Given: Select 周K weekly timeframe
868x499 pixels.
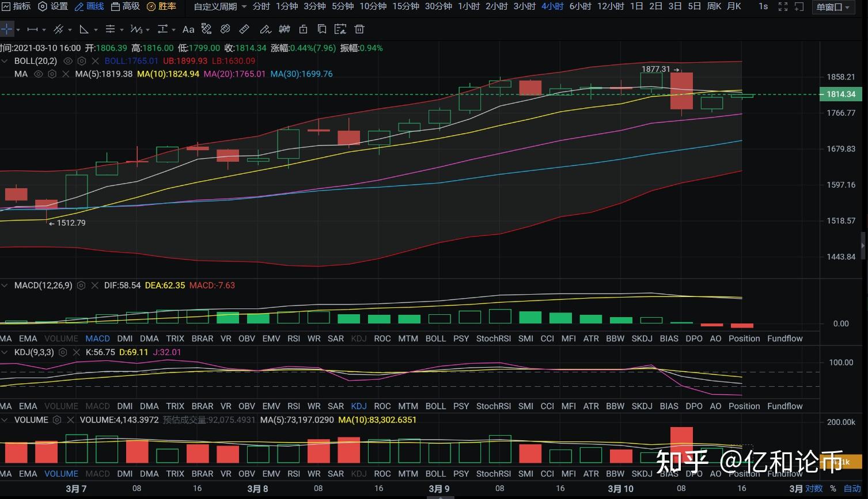Looking at the screenshot, I should 714,6.
